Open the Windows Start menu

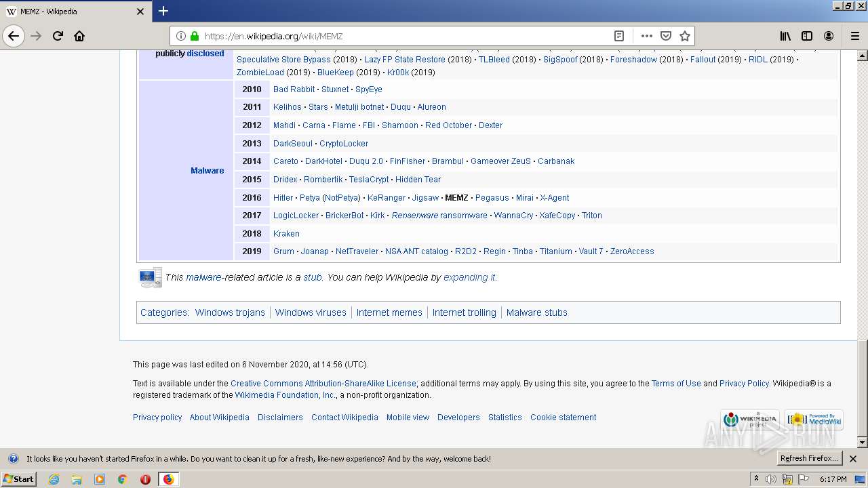pyautogui.click(x=18, y=479)
